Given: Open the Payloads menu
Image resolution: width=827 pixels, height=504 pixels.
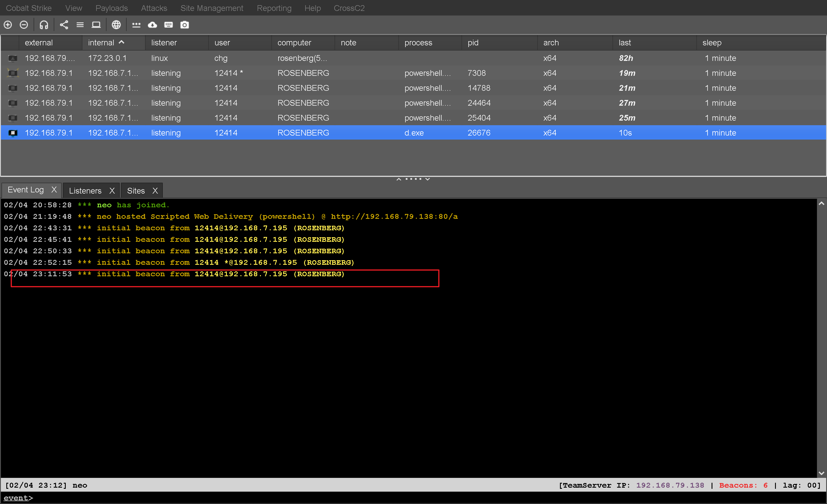Looking at the screenshot, I should pos(111,8).
